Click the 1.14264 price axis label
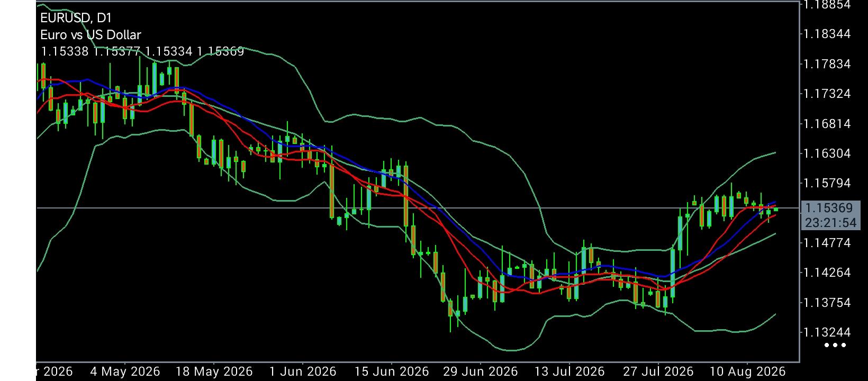 827,273
